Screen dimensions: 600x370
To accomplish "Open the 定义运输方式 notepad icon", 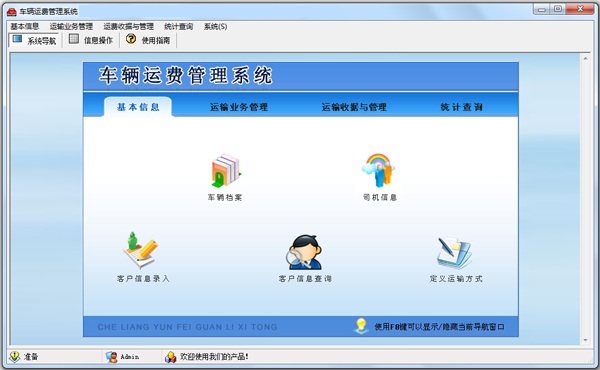I will point(455,253).
